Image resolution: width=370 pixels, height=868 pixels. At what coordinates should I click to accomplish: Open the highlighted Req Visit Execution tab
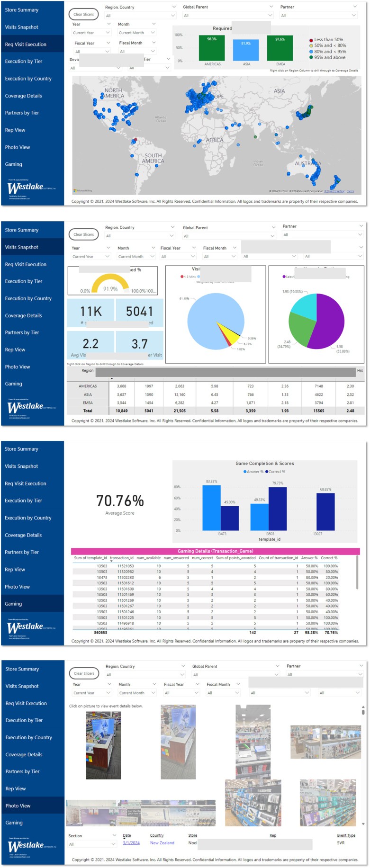pos(32,45)
